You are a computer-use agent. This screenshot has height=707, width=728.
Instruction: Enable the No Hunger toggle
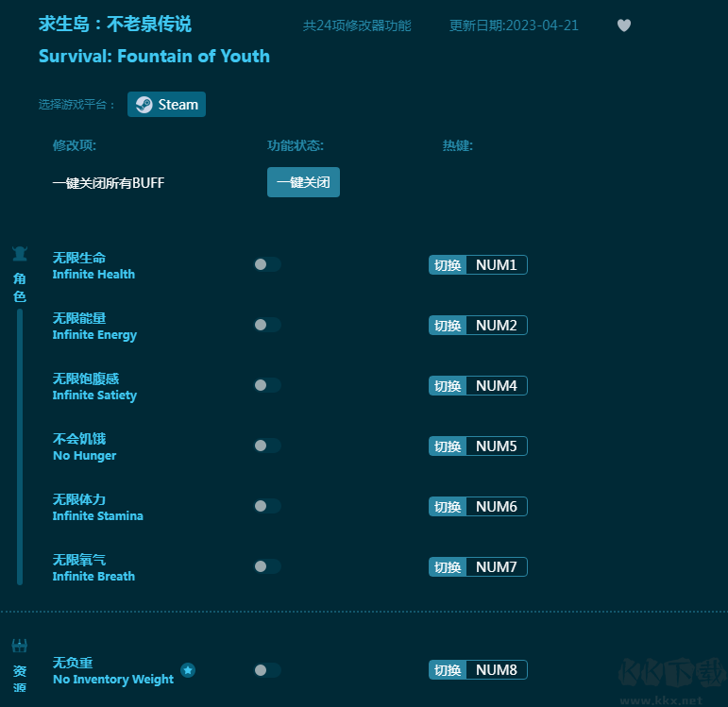pyautogui.click(x=267, y=446)
